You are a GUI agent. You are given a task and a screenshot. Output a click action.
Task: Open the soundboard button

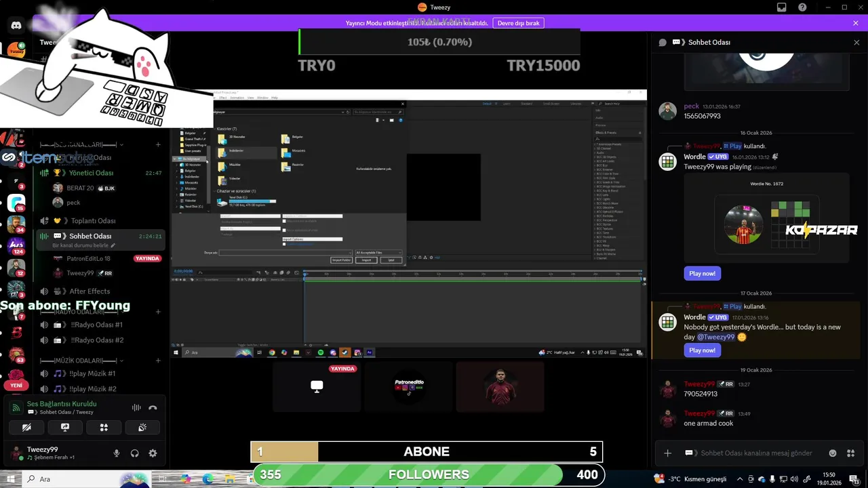142,428
